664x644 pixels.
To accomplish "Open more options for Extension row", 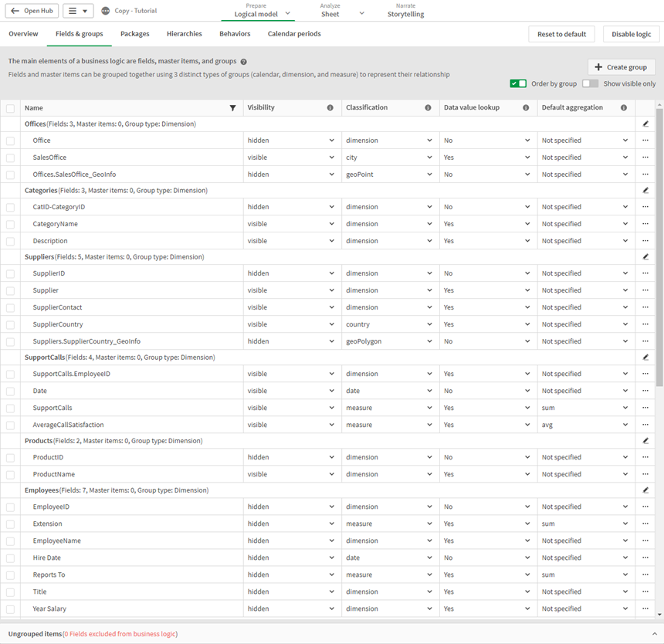I will coord(645,524).
